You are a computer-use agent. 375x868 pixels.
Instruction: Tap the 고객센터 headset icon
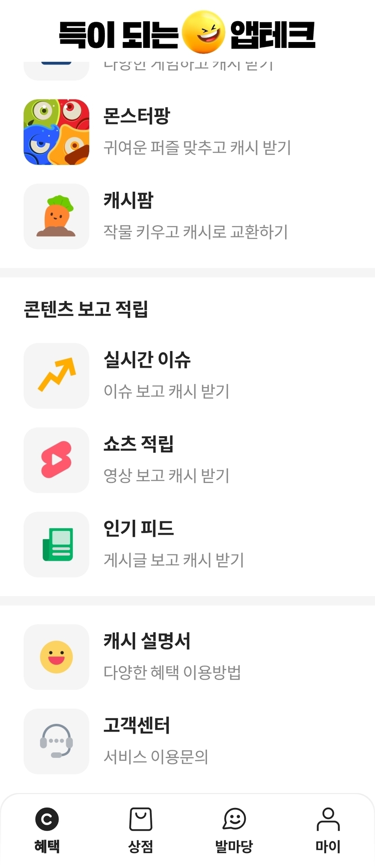[x=56, y=741]
